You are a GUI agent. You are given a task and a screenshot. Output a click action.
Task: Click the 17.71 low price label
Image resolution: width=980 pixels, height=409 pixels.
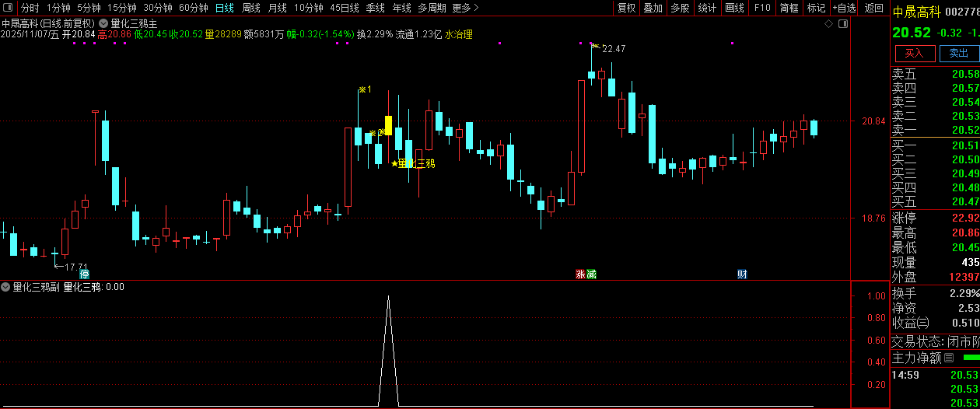[76, 267]
